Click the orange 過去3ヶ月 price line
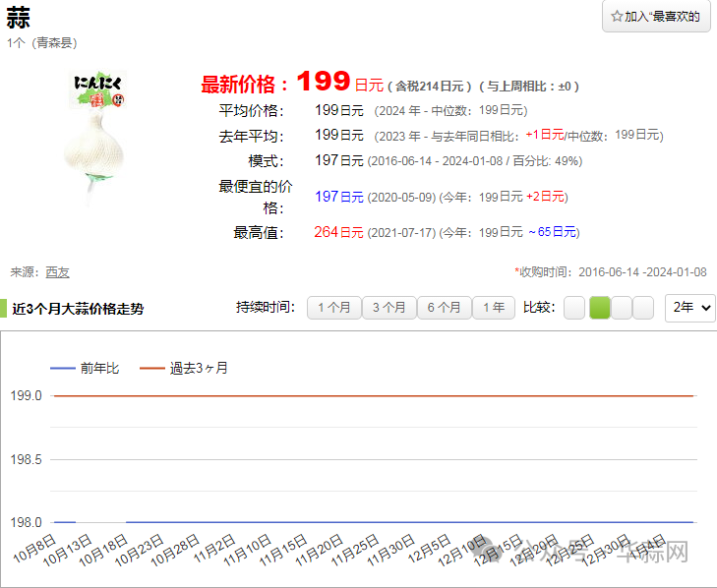Viewport: 717px width, 588px height. click(374, 395)
